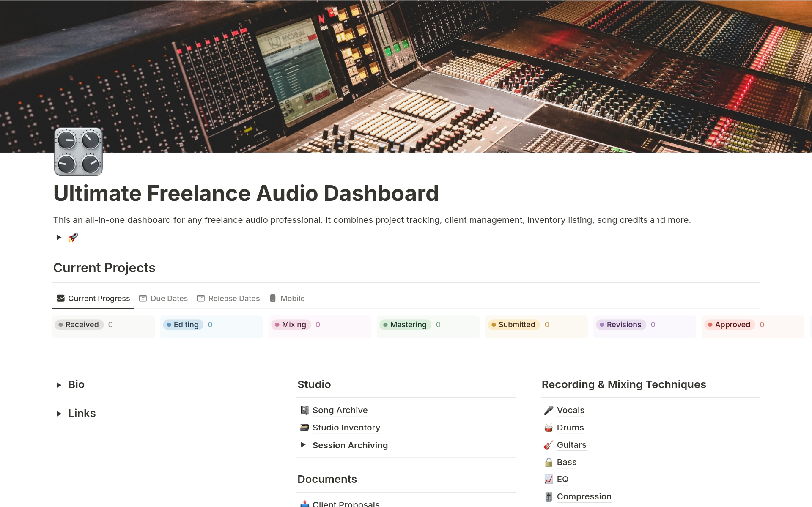Click the Revisions column label
Viewport: 812px width, 507px height.
point(624,325)
